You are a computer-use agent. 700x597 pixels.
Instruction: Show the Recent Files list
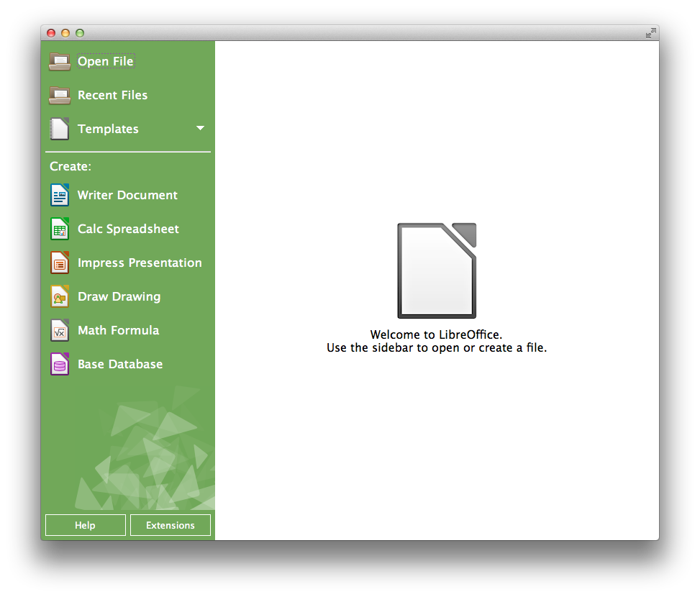coord(112,95)
